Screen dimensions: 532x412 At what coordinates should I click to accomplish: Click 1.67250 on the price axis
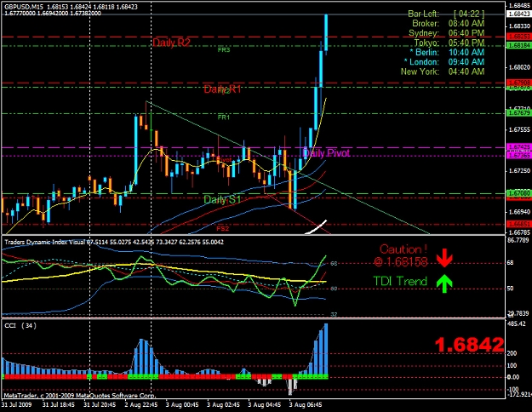tap(519, 171)
